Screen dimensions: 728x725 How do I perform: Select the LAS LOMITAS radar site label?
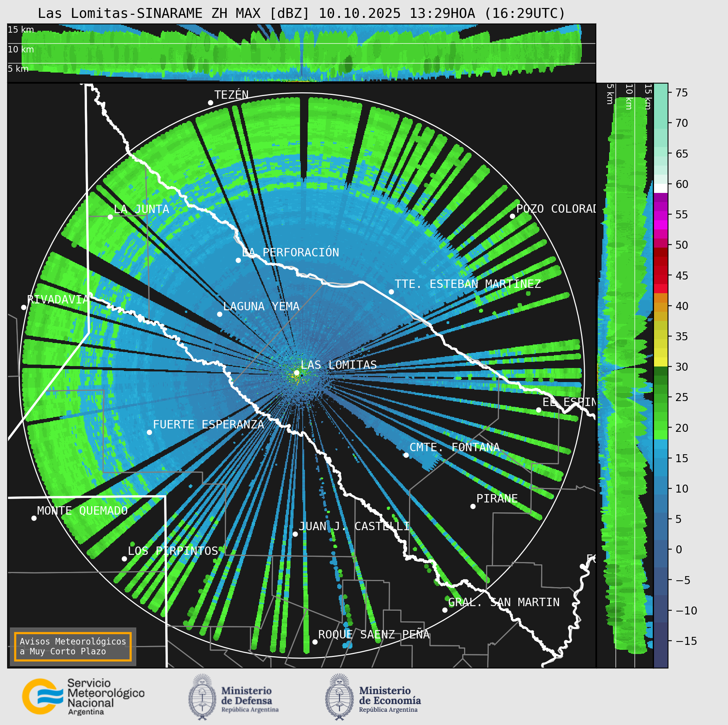pos(338,365)
